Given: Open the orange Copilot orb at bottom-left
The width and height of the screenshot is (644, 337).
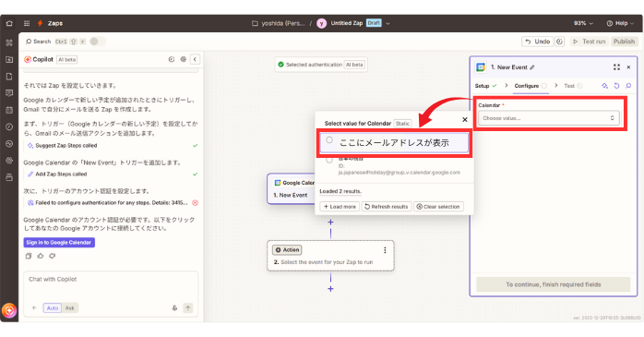Looking at the screenshot, I should [x=9, y=310].
